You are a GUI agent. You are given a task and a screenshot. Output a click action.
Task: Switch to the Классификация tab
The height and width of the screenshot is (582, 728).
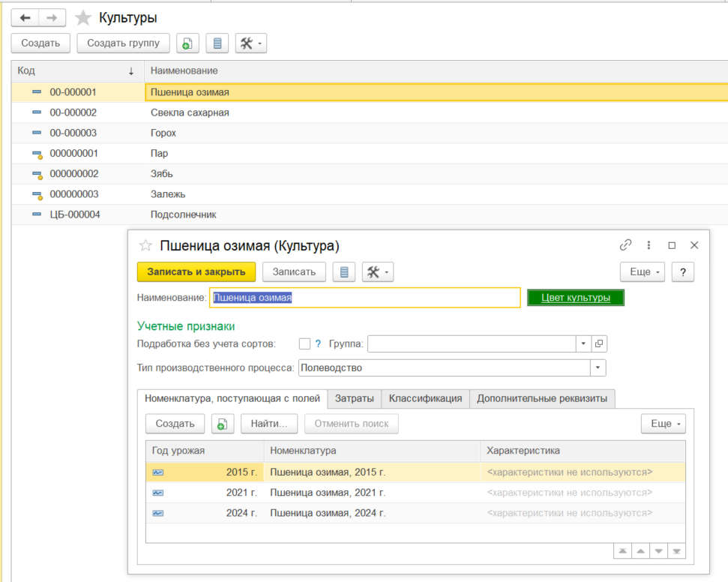point(425,398)
